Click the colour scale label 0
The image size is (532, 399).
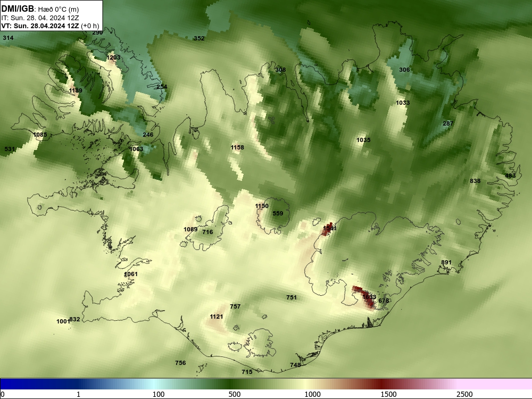(x=3, y=394)
